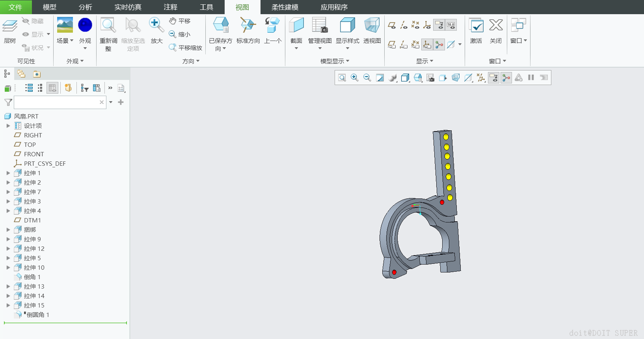This screenshot has width=644, height=339.
Task: Open the Display Style (显示样式) dropdown
Action: (347, 48)
